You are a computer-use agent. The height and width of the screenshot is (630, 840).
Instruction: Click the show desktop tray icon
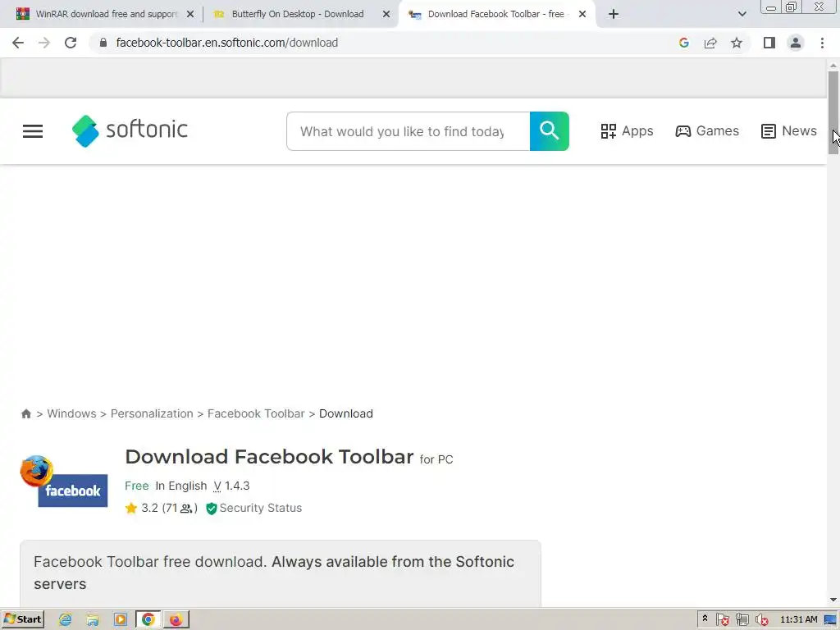pos(830,620)
